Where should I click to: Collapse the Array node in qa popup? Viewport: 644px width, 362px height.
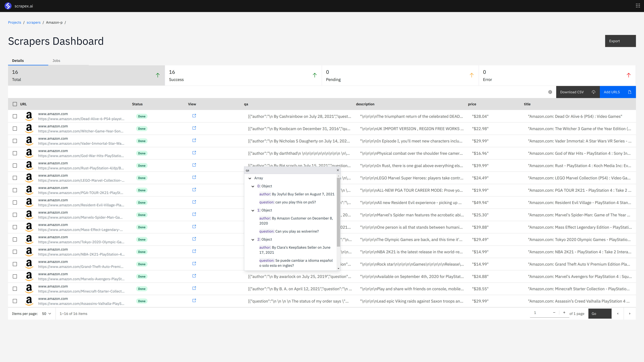[250, 178]
